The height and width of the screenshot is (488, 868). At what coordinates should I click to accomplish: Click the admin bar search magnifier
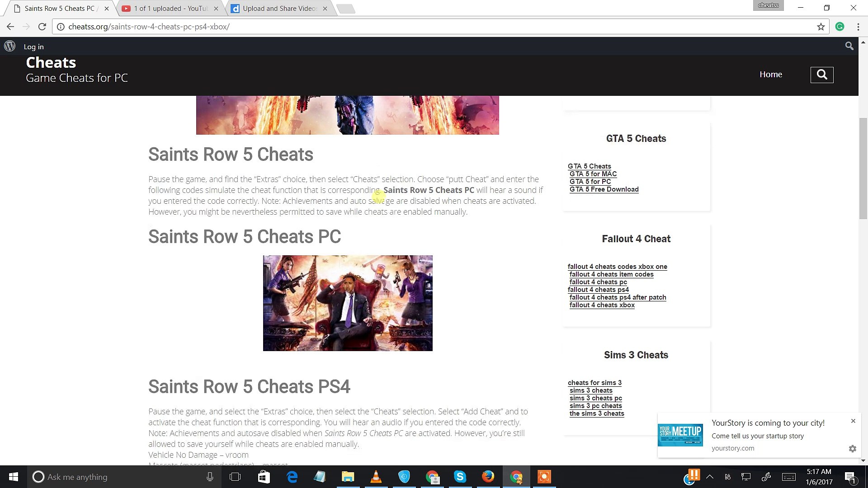[849, 46]
